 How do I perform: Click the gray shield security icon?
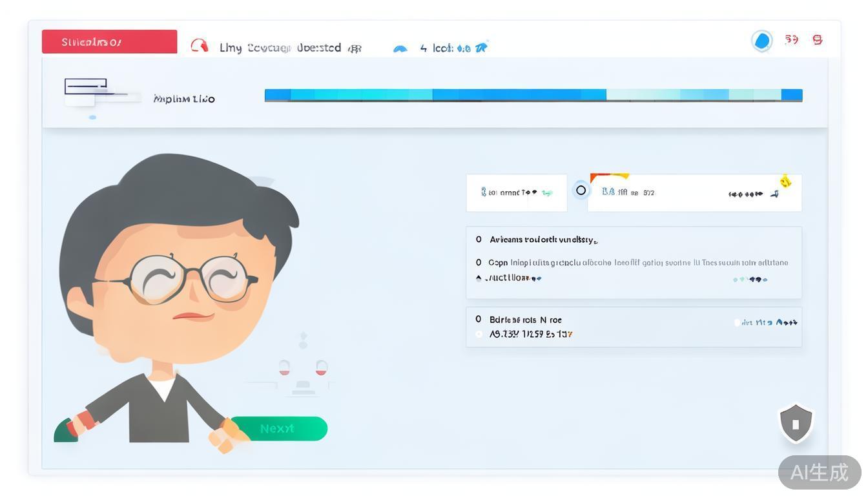796,424
